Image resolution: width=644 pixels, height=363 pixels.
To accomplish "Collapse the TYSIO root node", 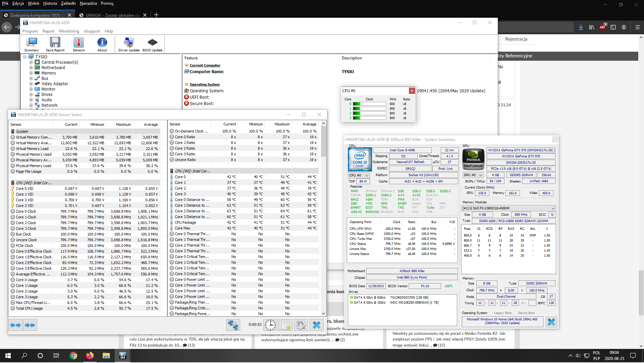I will [25, 57].
